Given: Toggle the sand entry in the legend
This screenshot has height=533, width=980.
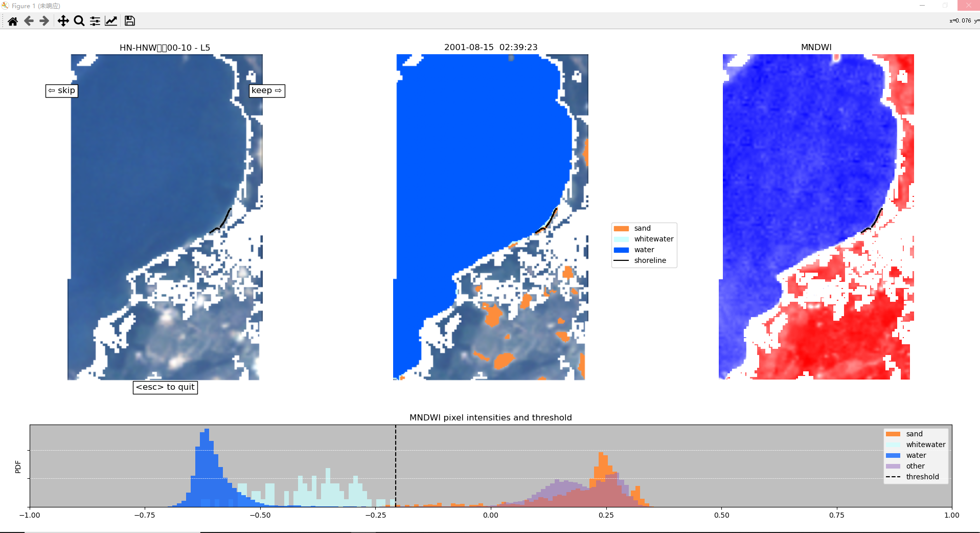Looking at the screenshot, I should click(642, 228).
